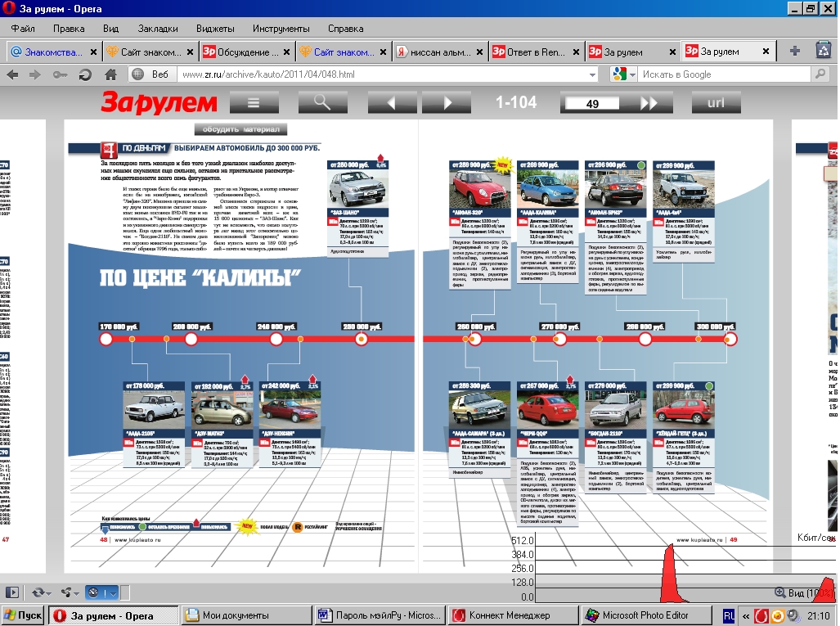Close the Знакомства tab
The width and height of the screenshot is (840, 626).
[93, 52]
